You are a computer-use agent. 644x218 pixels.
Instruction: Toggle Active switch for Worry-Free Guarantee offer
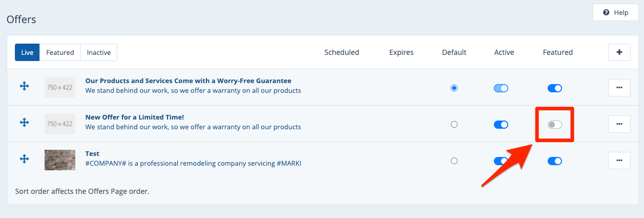[501, 88]
